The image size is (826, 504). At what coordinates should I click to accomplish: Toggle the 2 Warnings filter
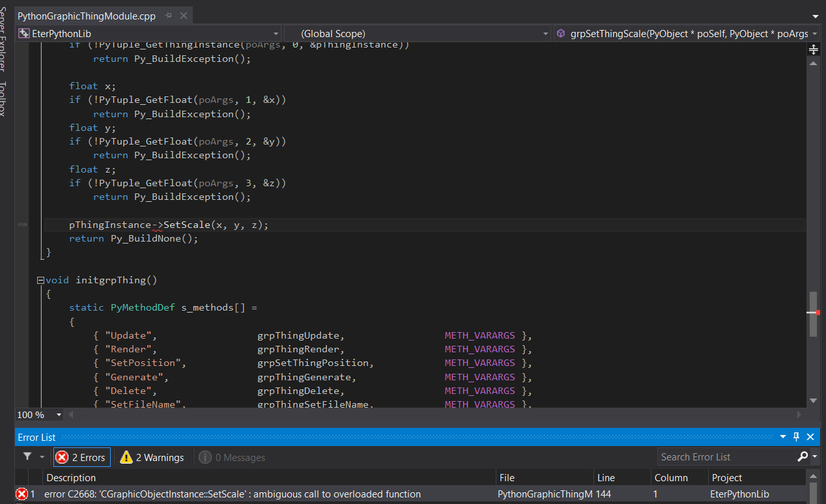[152, 457]
